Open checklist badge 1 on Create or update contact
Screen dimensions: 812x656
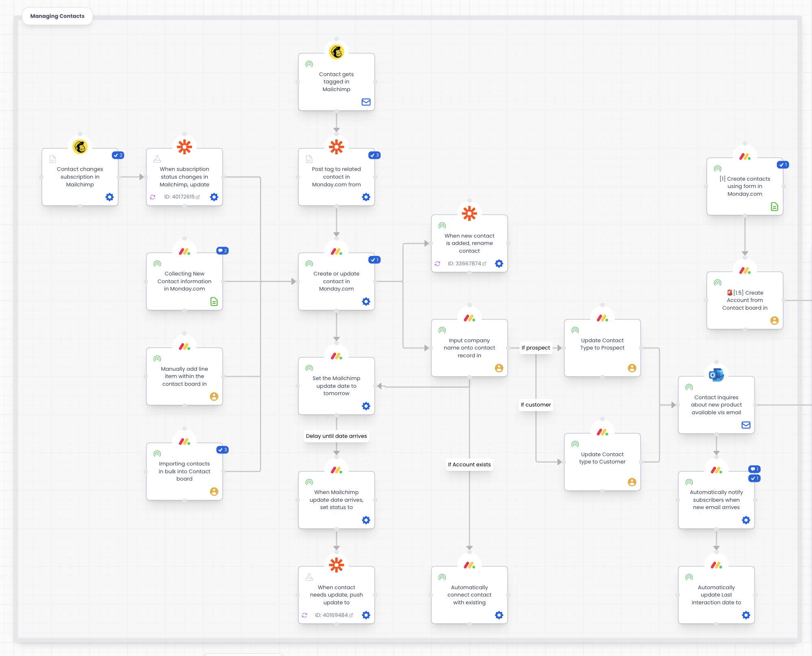[374, 260]
